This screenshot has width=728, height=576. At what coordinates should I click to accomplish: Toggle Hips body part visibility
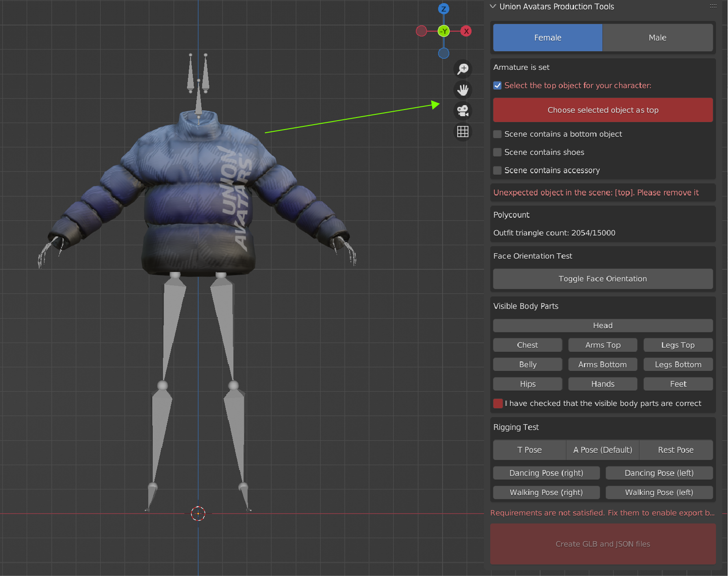(x=528, y=384)
